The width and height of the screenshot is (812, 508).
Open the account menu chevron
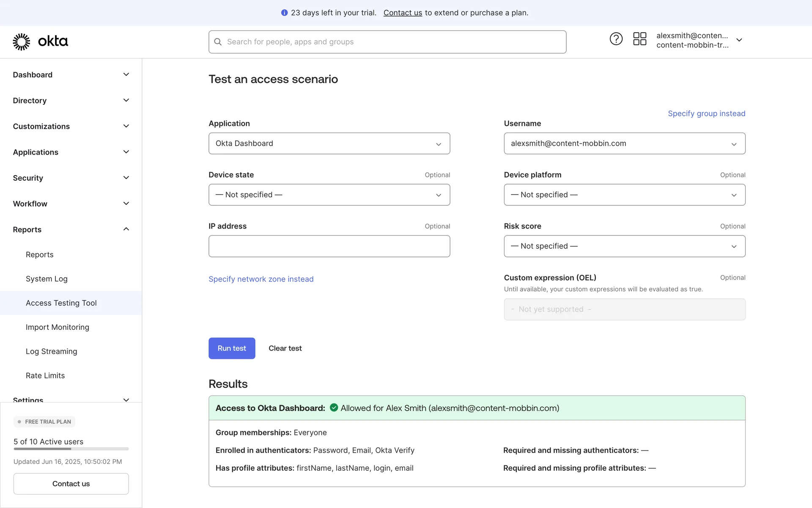tap(739, 40)
